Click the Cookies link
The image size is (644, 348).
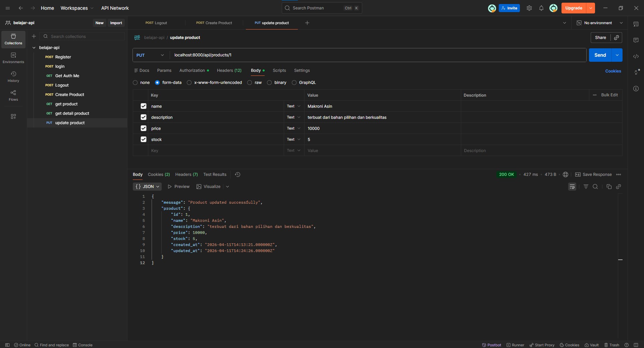613,71
